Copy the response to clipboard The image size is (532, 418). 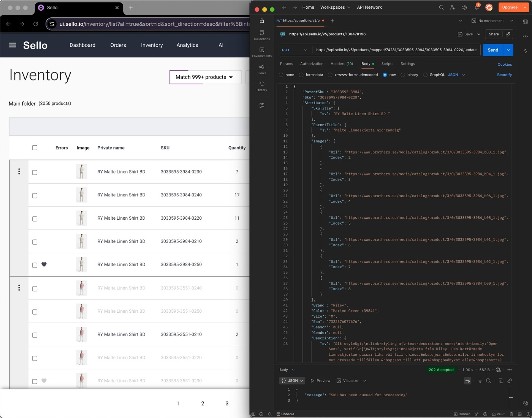coord(501,380)
